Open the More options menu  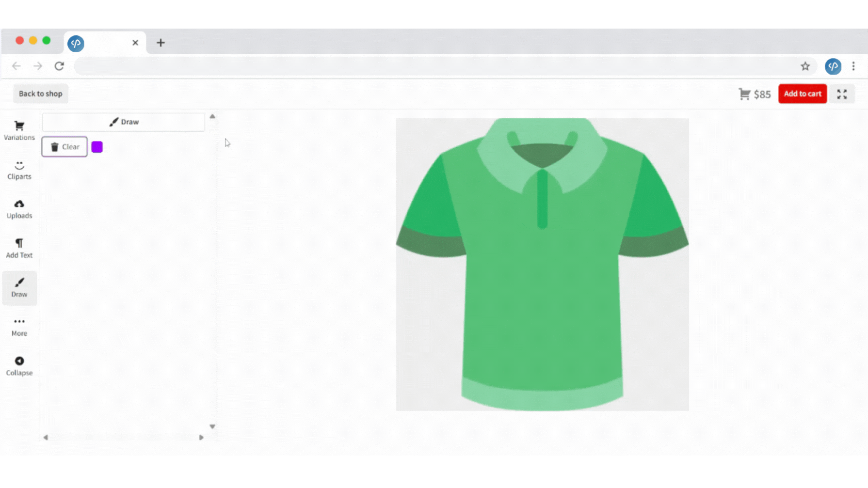pyautogui.click(x=19, y=327)
